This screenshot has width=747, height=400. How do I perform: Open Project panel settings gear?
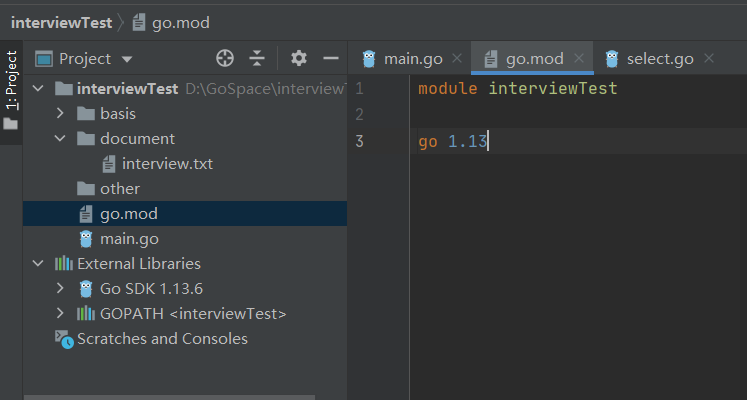point(299,59)
